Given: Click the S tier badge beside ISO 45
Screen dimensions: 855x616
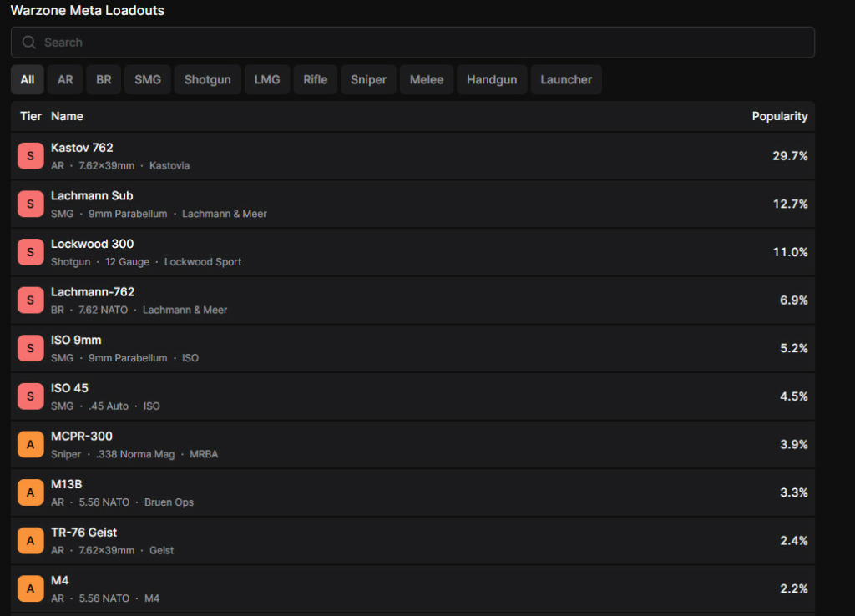Looking at the screenshot, I should 31,396.
